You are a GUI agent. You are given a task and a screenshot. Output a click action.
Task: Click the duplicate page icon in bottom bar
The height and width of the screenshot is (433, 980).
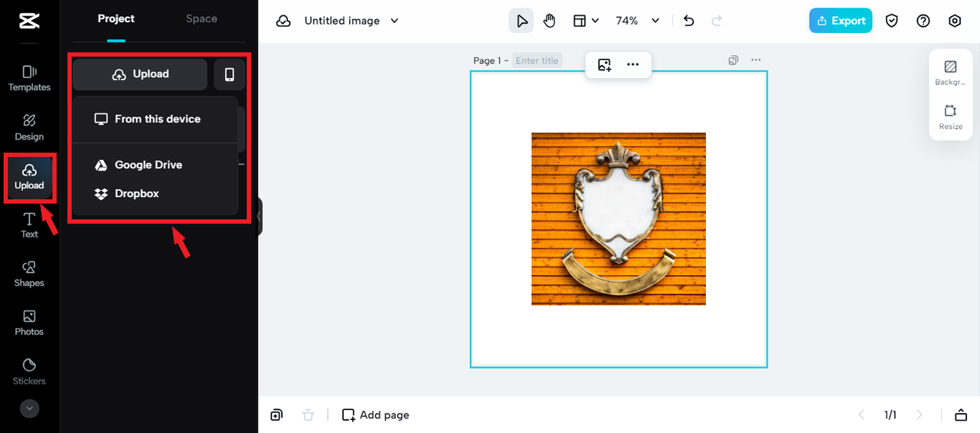pos(276,415)
